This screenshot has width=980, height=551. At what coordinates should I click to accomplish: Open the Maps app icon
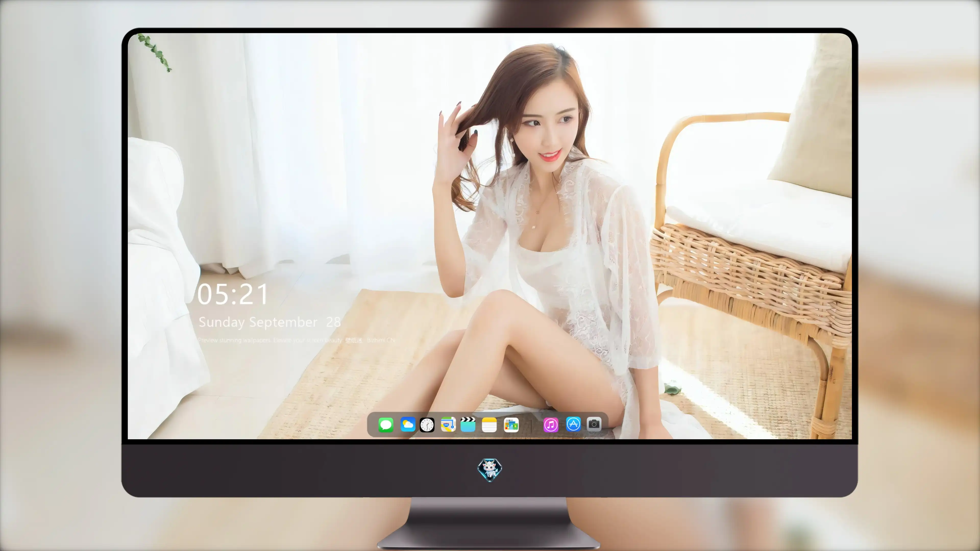pyautogui.click(x=448, y=424)
